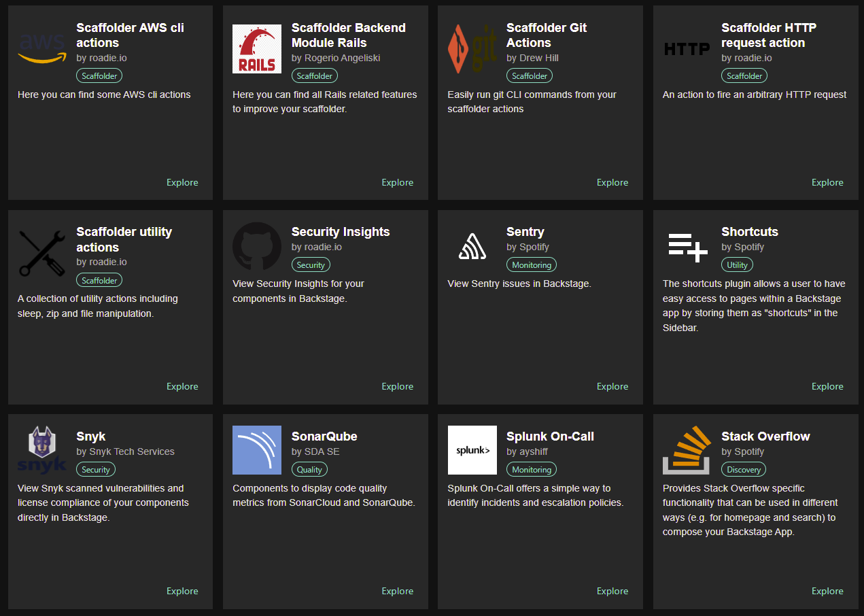Click Security tag on Snyk card
The image size is (864, 616).
96,470
